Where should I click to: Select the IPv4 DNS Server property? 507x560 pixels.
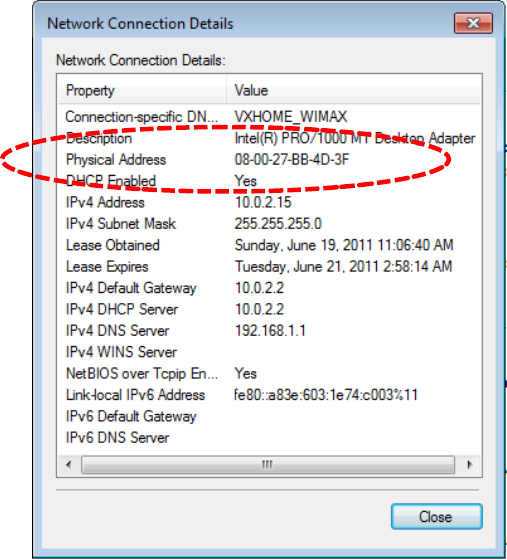point(117,331)
